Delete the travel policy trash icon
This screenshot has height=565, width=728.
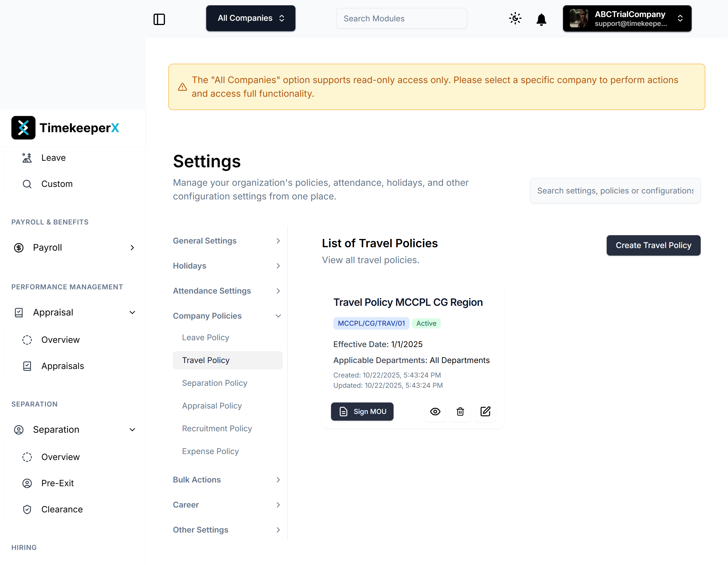460,412
